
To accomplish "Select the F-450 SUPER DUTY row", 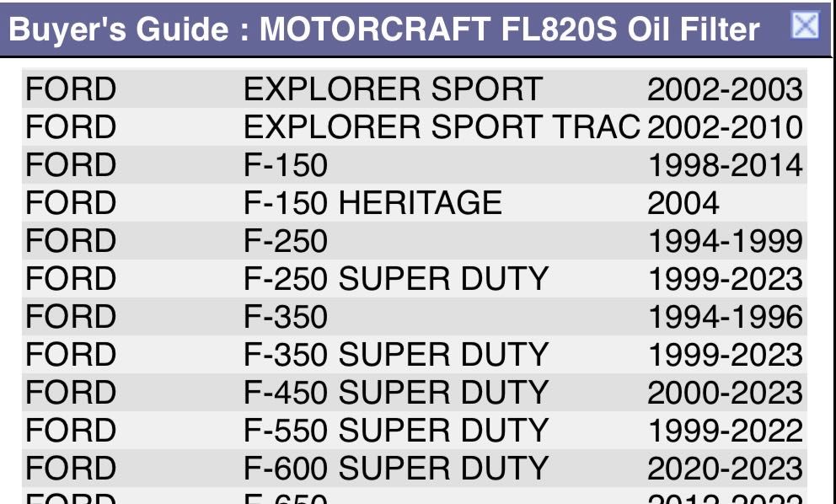I will point(395,393).
